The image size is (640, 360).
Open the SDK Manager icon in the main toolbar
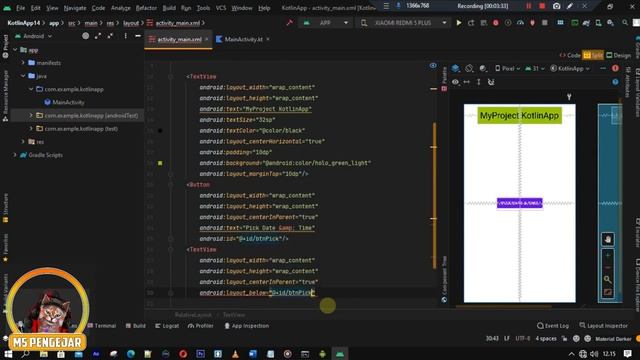pyautogui.click(x=610, y=23)
